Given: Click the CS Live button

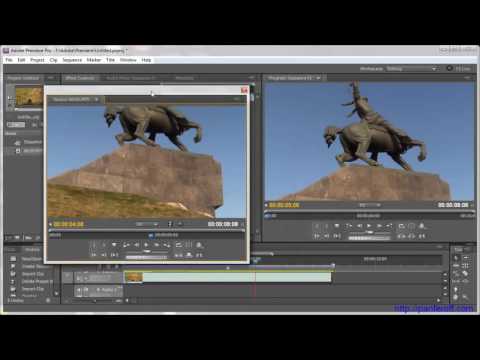Looking at the screenshot, I should pyautogui.click(x=459, y=69).
